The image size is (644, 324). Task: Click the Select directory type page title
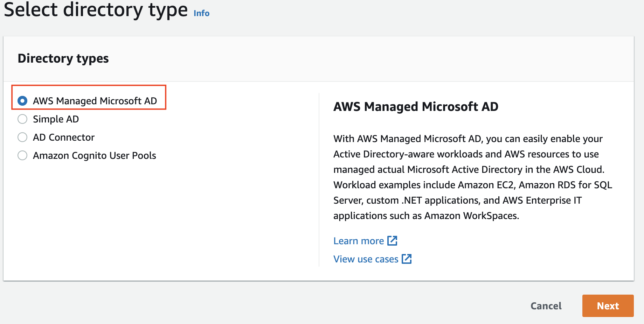(96, 10)
